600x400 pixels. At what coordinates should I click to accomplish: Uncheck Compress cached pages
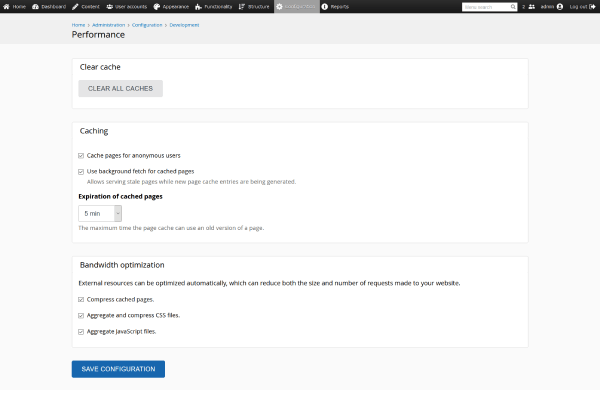point(81,299)
